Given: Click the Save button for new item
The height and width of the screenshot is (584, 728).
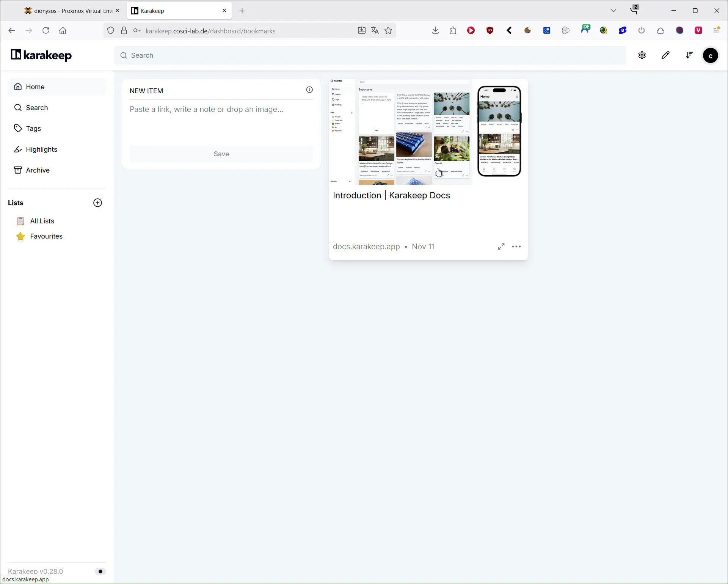Looking at the screenshot, I should (221, 154).
